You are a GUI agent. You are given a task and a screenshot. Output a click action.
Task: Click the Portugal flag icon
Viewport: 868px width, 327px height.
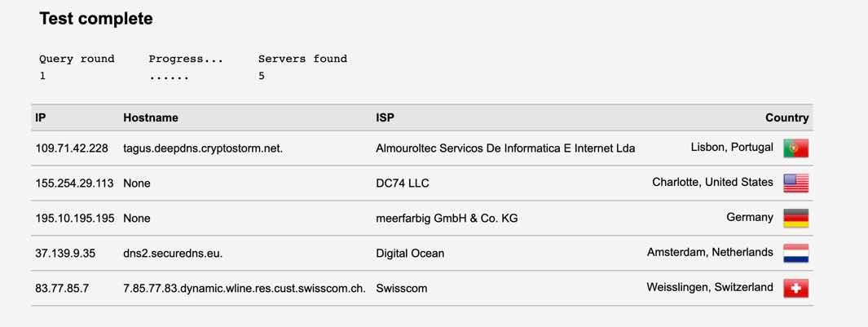[x=795, y=148]
